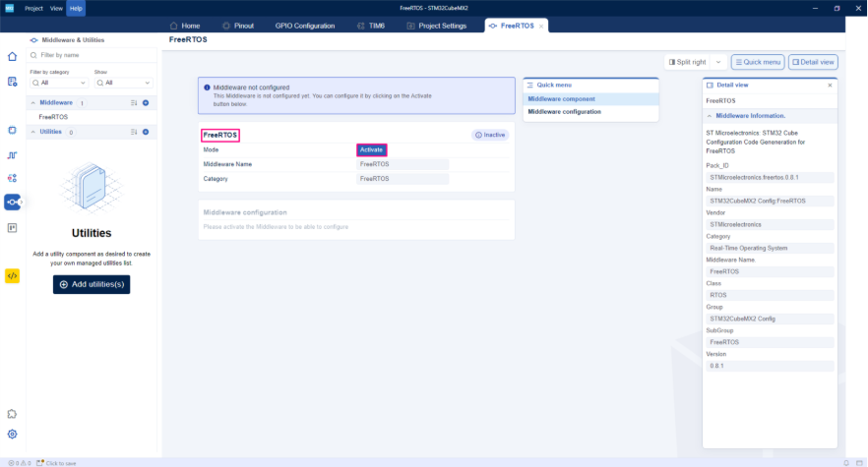The width and height of the screenshot is (868, 467).
Task: Click the info icon in the Middleware not configured banner
Action: pos(207,88)
